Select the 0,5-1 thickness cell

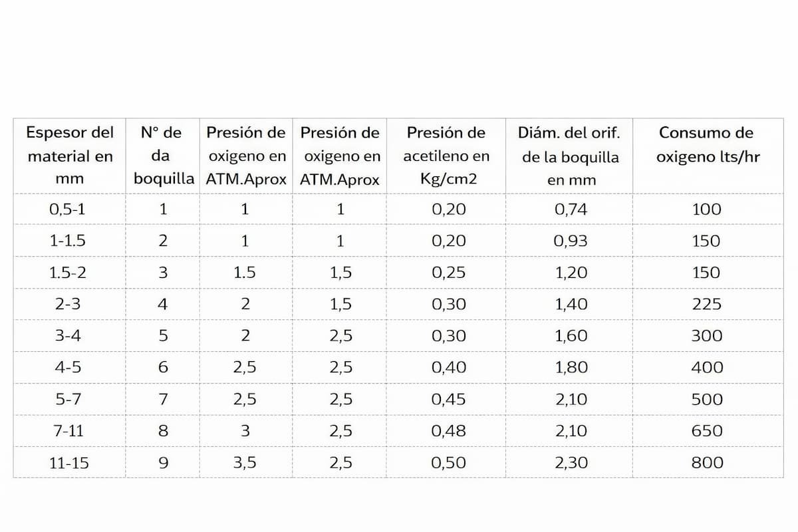click(x=67, y=209)
